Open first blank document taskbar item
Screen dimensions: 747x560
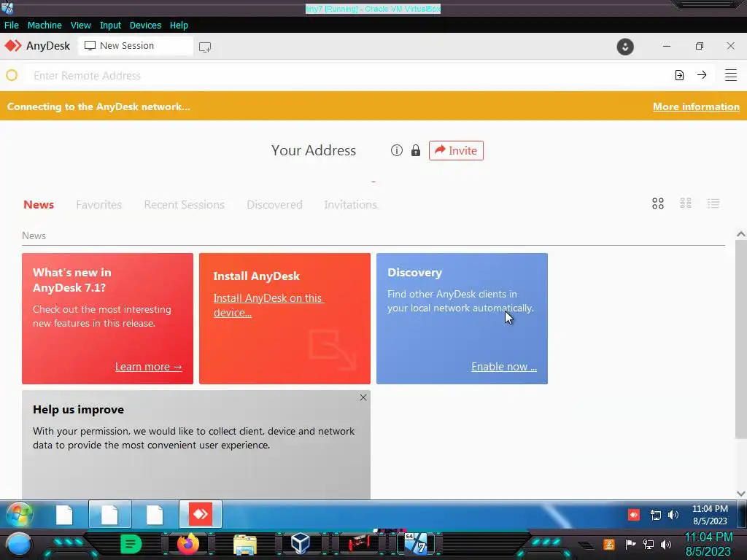click(64, 514)
